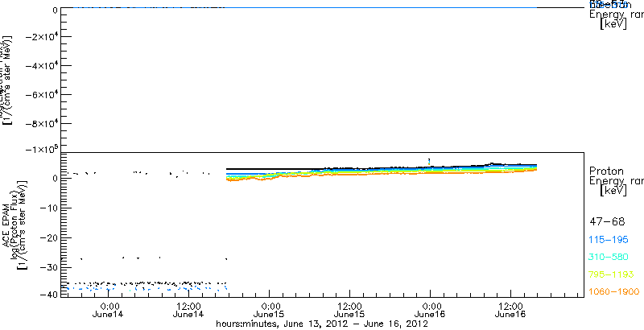Image resolution: width=644 pixels, height=330 pixels.
Task: Click the −40 proton flux tick label
Action: coord(47,294)
